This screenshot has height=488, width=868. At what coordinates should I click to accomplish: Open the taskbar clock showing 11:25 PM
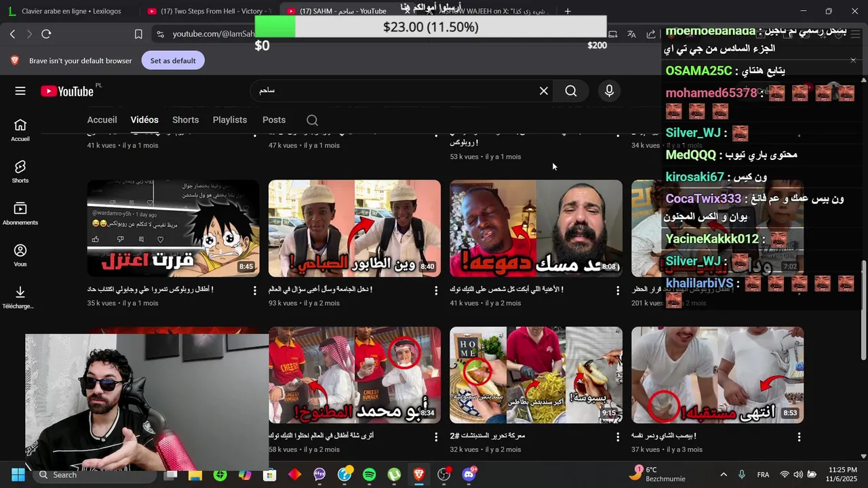tap(842, 474)
